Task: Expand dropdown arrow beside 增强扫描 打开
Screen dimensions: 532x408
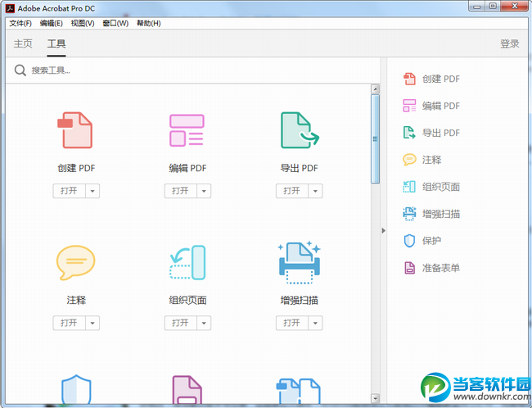Action: click(316, 323)
